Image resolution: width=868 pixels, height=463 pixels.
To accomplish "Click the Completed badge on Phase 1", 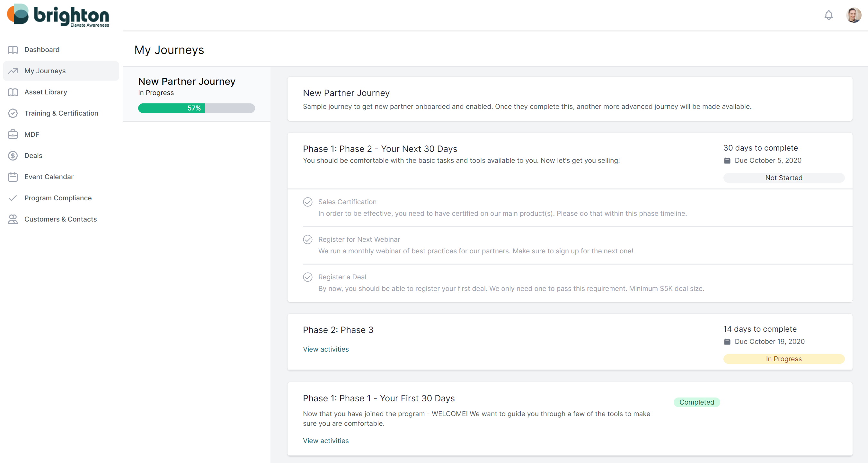I will pyautogui.click(x=697, y=402).
